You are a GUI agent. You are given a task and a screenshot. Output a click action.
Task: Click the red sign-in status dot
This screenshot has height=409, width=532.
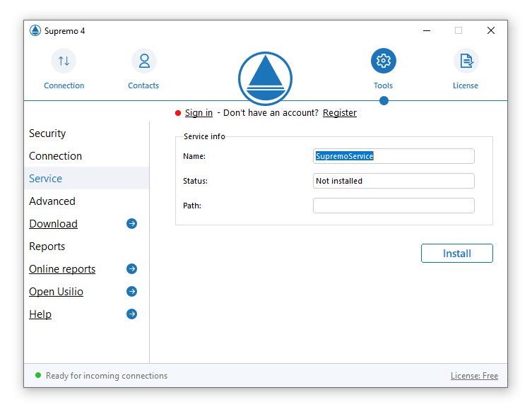pyautogui.click(x=178, y=113)
